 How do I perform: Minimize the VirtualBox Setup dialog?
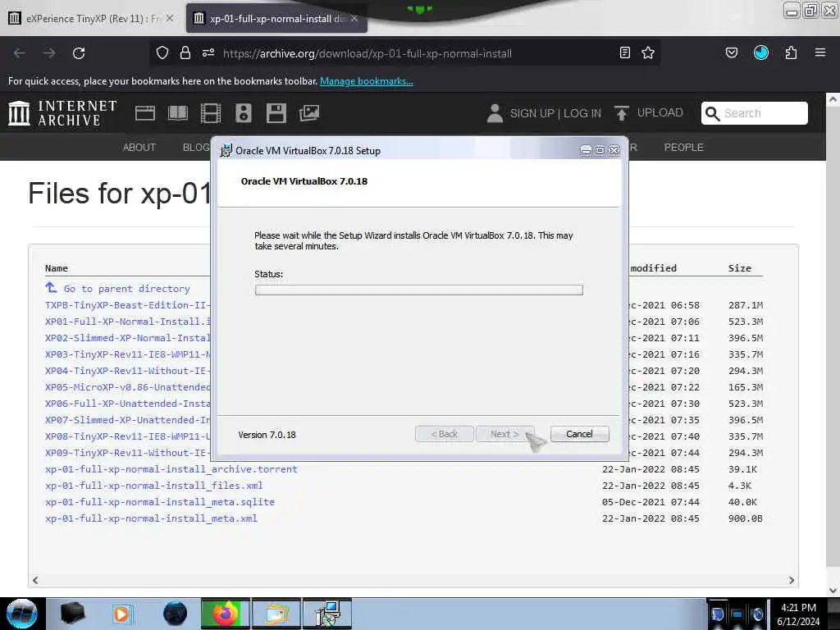[x=586, y=151]
